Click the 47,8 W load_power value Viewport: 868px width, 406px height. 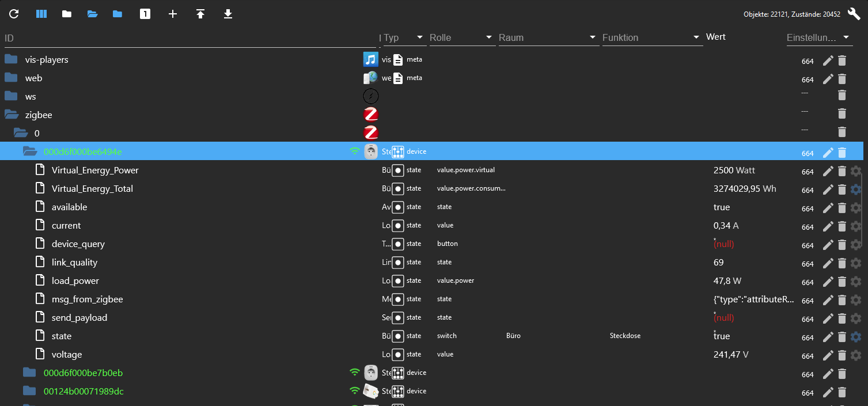pos(727,281)
